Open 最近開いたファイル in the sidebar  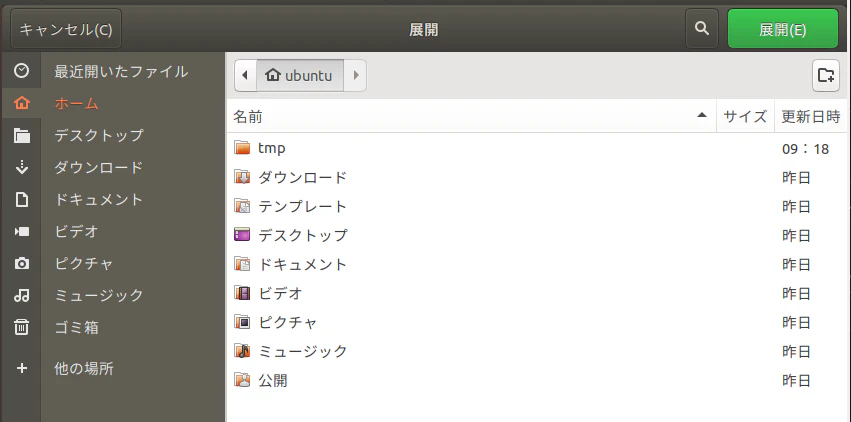point(121,71)
